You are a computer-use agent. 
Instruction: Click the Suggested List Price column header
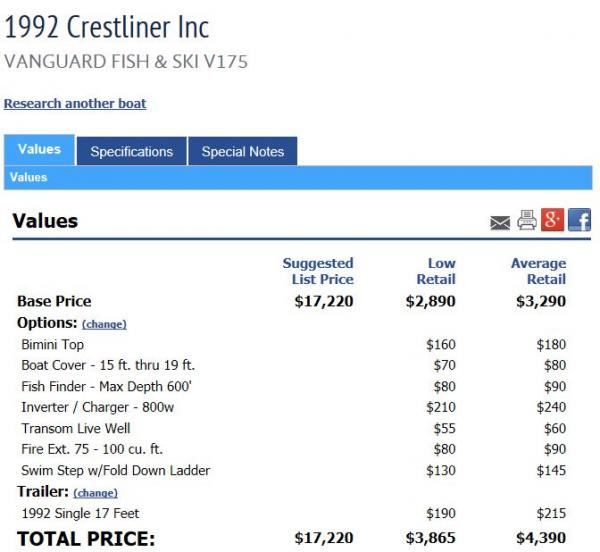click(318, 271)
